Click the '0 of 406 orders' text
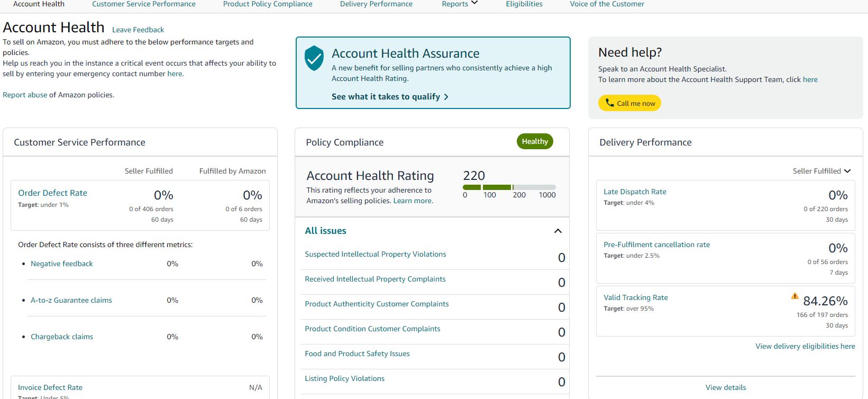 point(151,209)
